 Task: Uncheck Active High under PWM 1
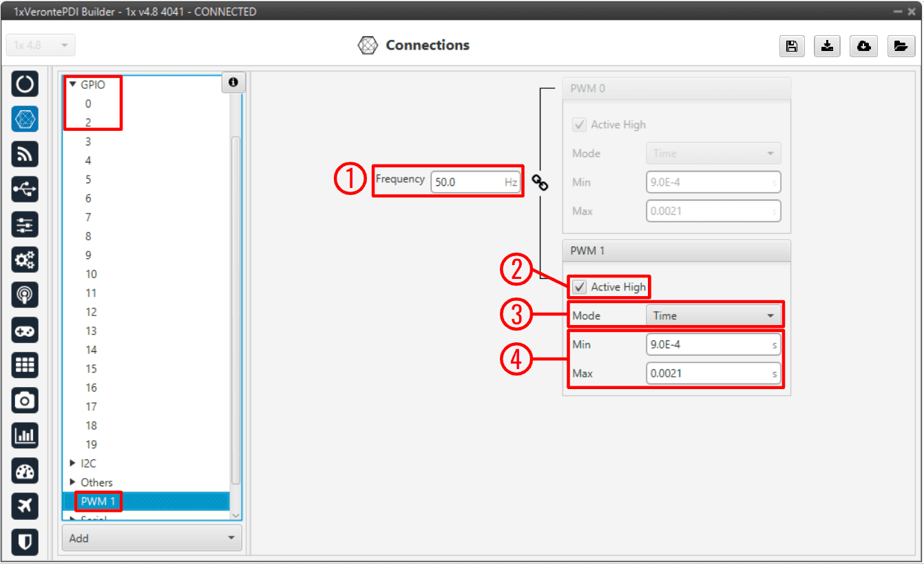(x=580, y=287)
